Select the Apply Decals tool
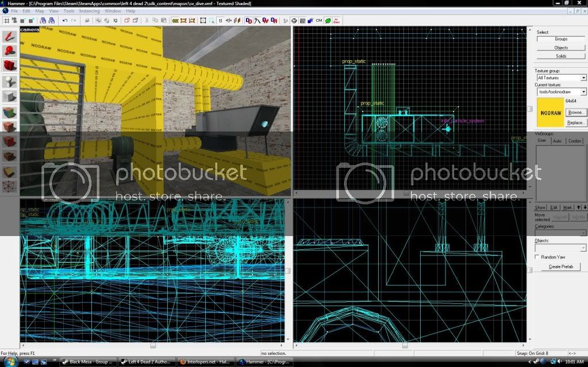This screenshot has height=367, width=588. 10,142
